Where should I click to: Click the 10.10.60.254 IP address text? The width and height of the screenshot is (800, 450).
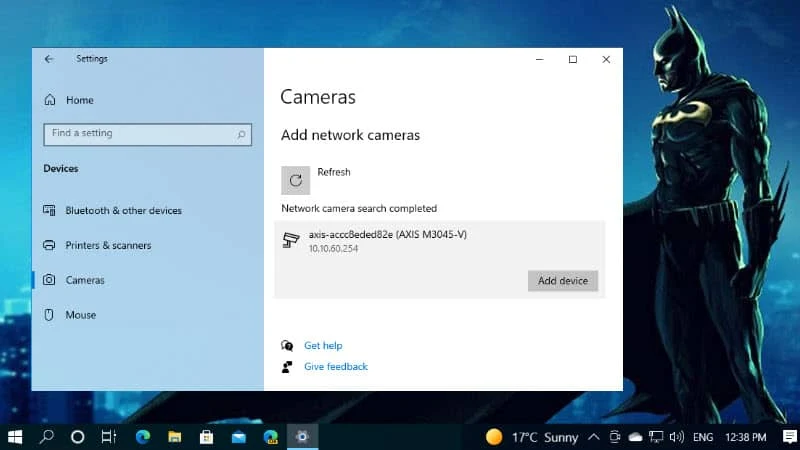click(x=333, y=248)
